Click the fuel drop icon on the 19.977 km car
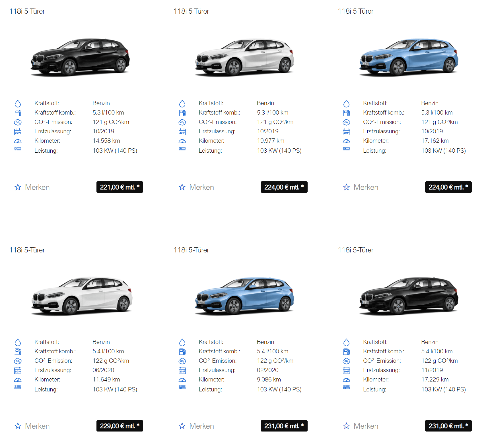 tap(182, 103)
